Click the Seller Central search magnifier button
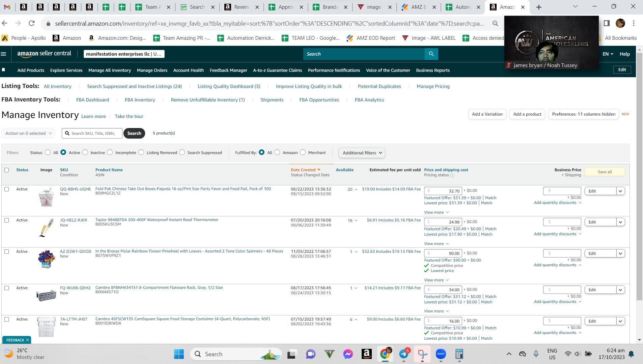This screenshot has width=643, height=364. pyautogui.click(x=431, y=54)
